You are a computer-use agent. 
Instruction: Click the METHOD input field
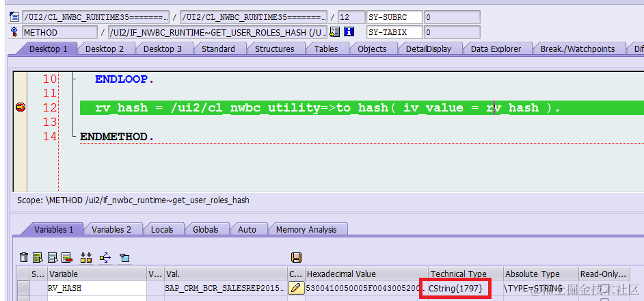point(60,32)
